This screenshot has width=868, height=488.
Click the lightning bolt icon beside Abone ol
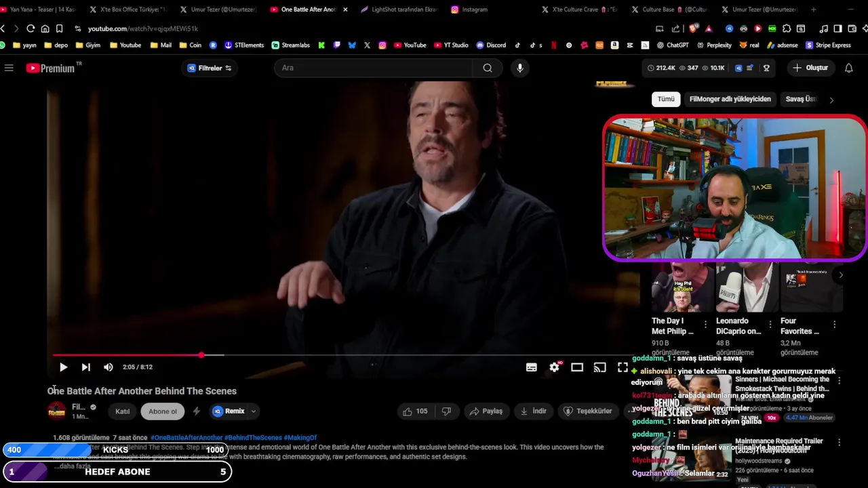[x=197, y=411]
